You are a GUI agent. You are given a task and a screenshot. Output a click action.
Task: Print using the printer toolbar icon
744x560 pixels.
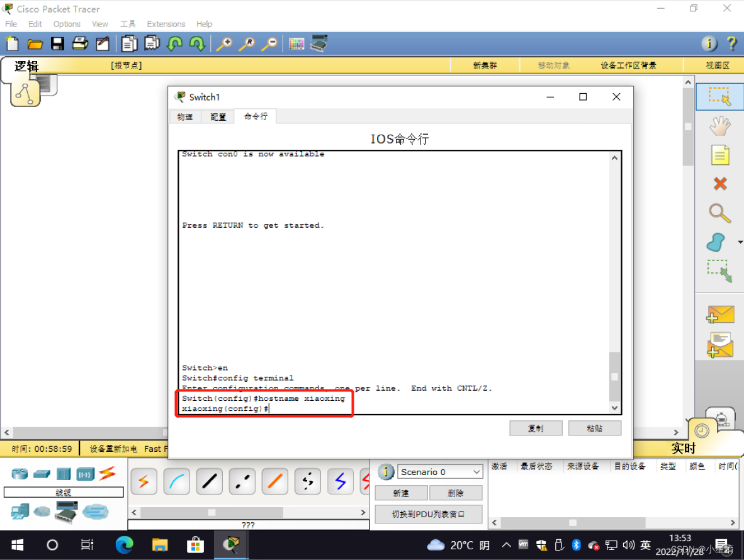click(x=80, y=43)
